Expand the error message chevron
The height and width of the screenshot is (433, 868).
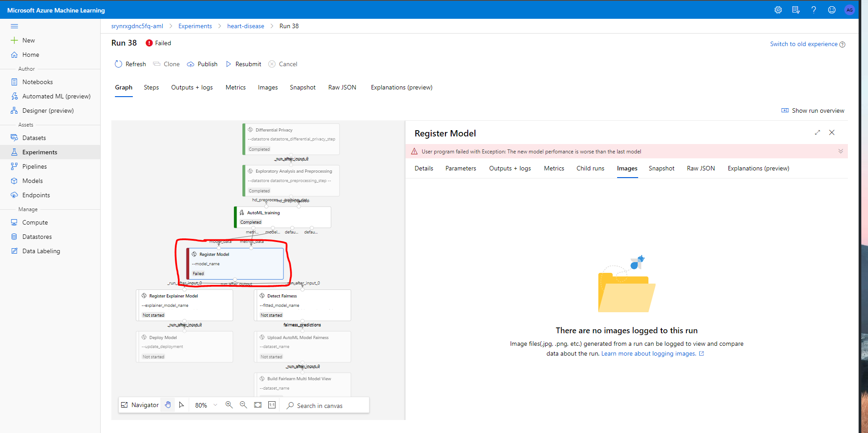(x=840, y=151)
